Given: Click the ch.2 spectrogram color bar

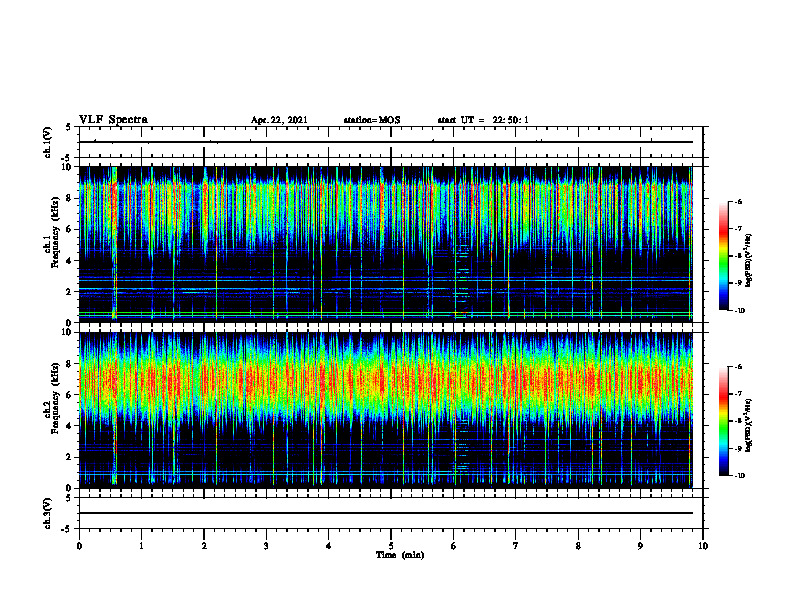Looking at the screenshot, I should point(723,421).
